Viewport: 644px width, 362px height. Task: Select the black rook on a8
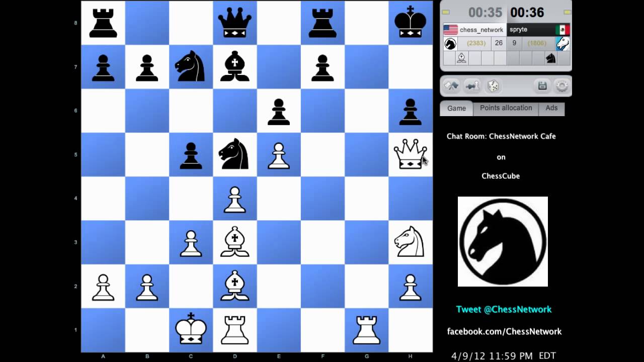tap(103, 23)
